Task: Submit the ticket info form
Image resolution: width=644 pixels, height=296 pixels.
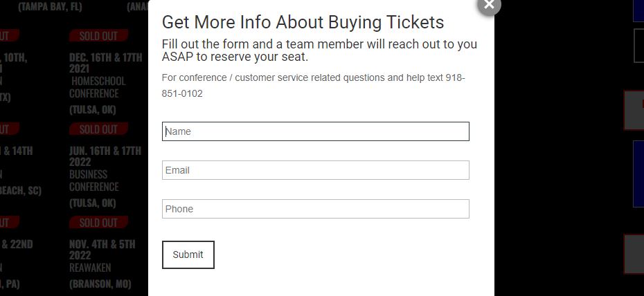Action: (x=188, y=255)
